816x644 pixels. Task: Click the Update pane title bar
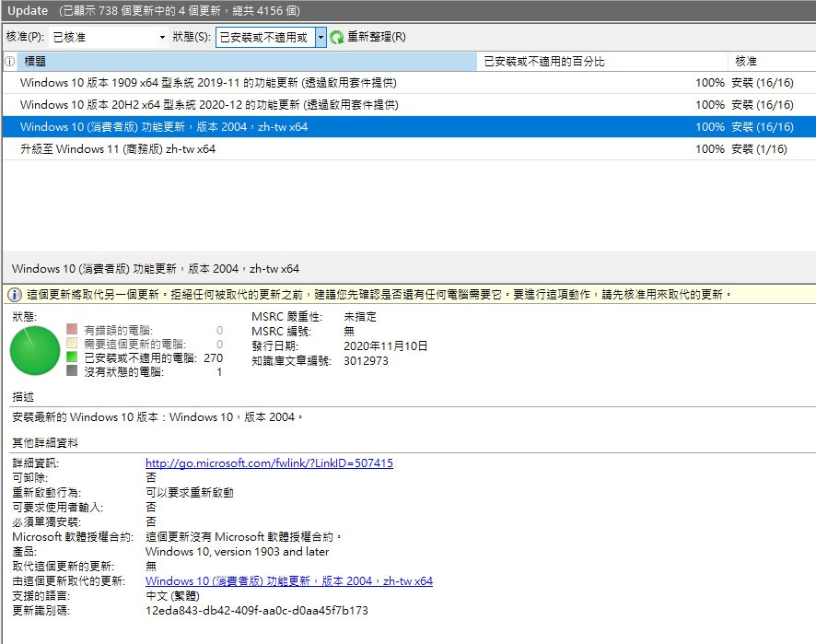click(409, 10)
